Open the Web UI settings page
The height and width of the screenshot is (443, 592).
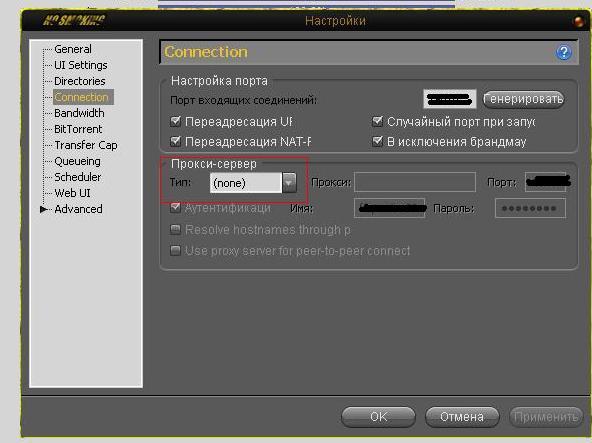point(72,193)
